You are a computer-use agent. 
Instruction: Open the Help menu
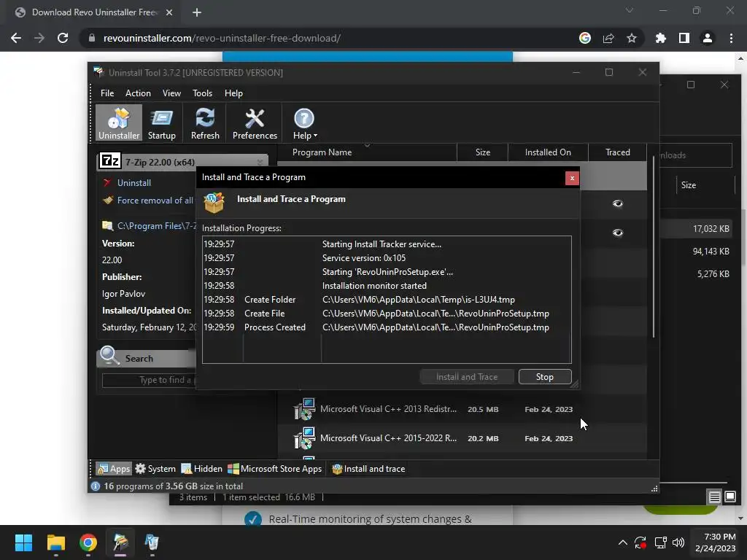tap(233, 93)
